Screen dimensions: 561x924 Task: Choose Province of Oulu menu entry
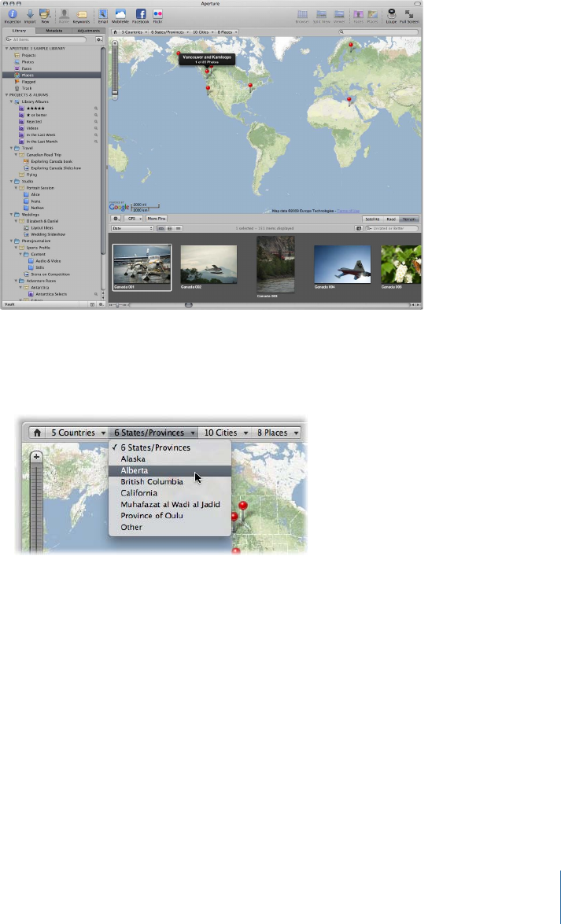coord(170,516)
